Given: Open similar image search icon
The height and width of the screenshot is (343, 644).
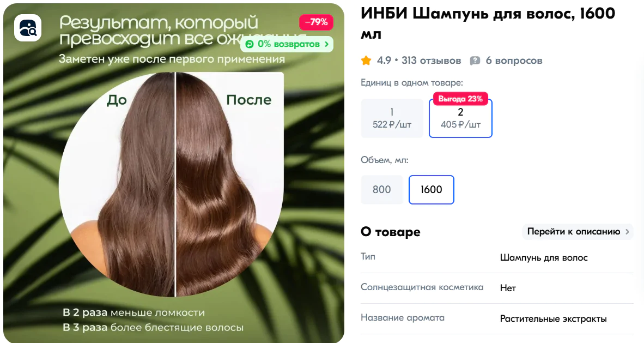Looking at the screenshot, I should [x=28, y=28].
